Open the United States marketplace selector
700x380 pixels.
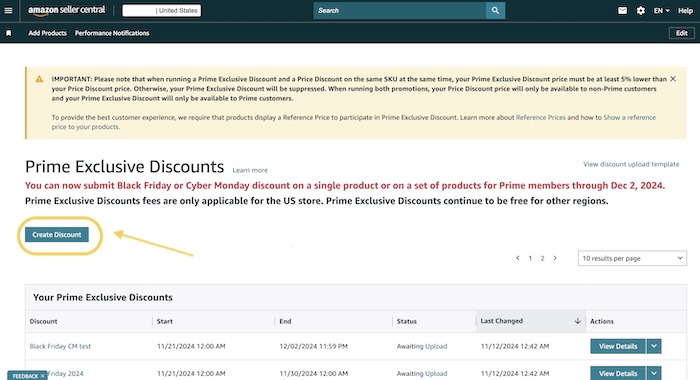pos(162,11)
